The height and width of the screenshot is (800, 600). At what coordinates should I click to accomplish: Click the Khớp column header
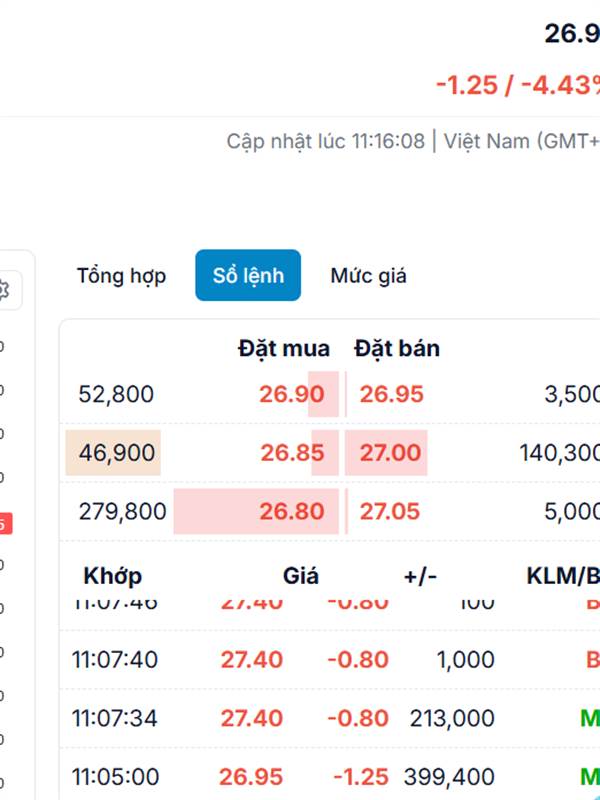113,576
